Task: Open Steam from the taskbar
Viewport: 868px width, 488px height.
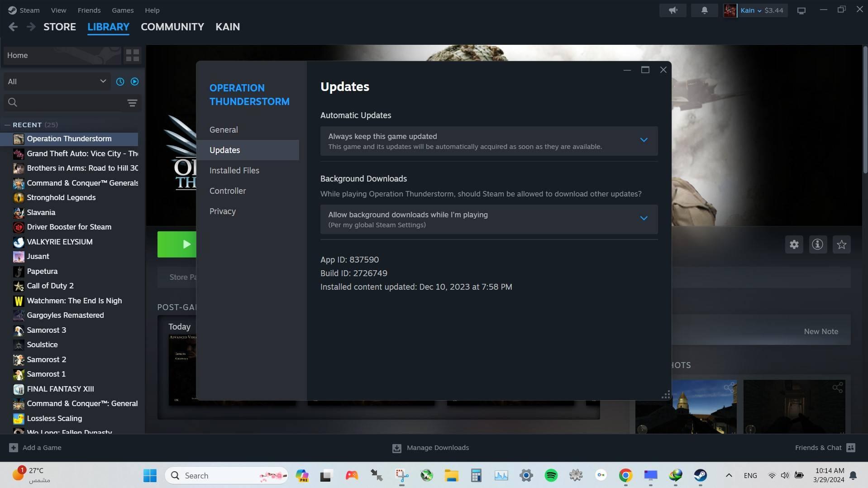Action: [701, 475]
